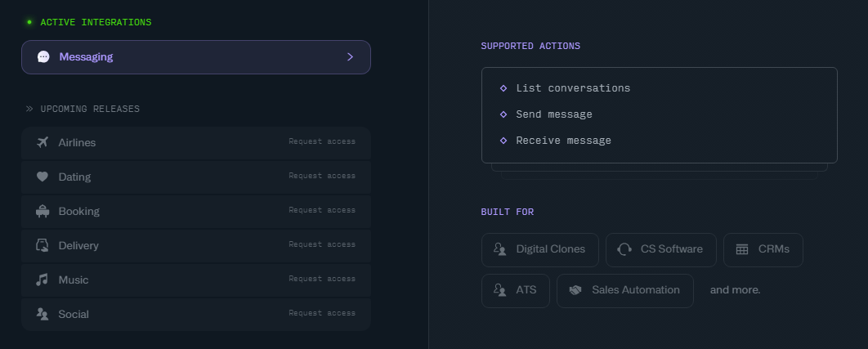Click the Delivery icon
868x349 pixels.
click(43, 245)
